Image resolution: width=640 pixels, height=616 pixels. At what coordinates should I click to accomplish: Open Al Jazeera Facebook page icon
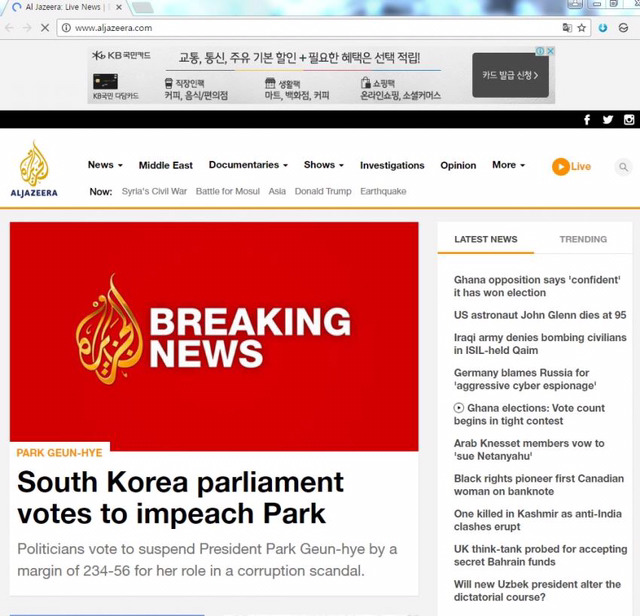(x=587, y=120)
